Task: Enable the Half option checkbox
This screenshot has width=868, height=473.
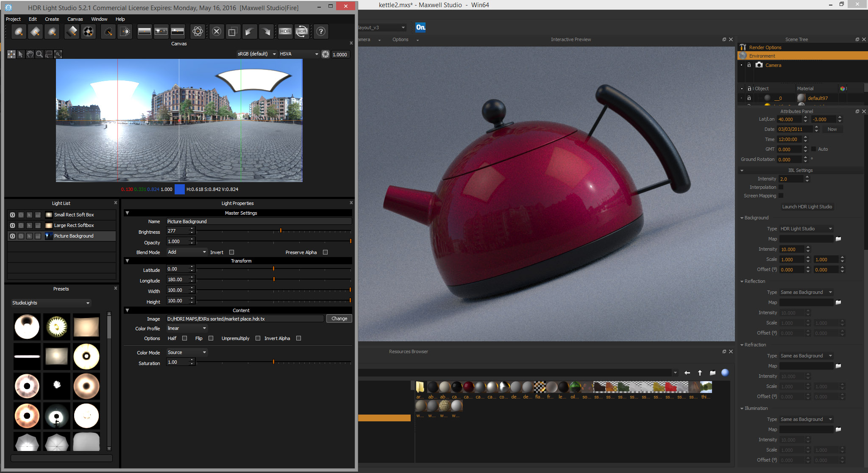Action: (x=184, y=338)
